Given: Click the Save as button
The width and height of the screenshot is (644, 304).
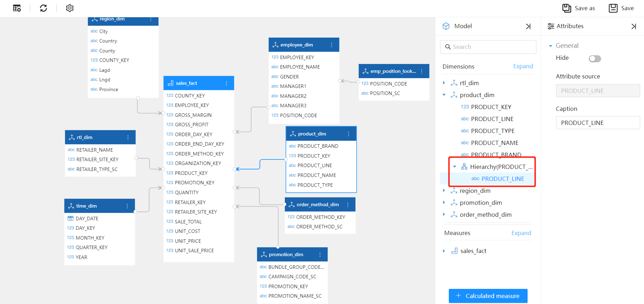Looking at the screenshot, I should point(579,8).
